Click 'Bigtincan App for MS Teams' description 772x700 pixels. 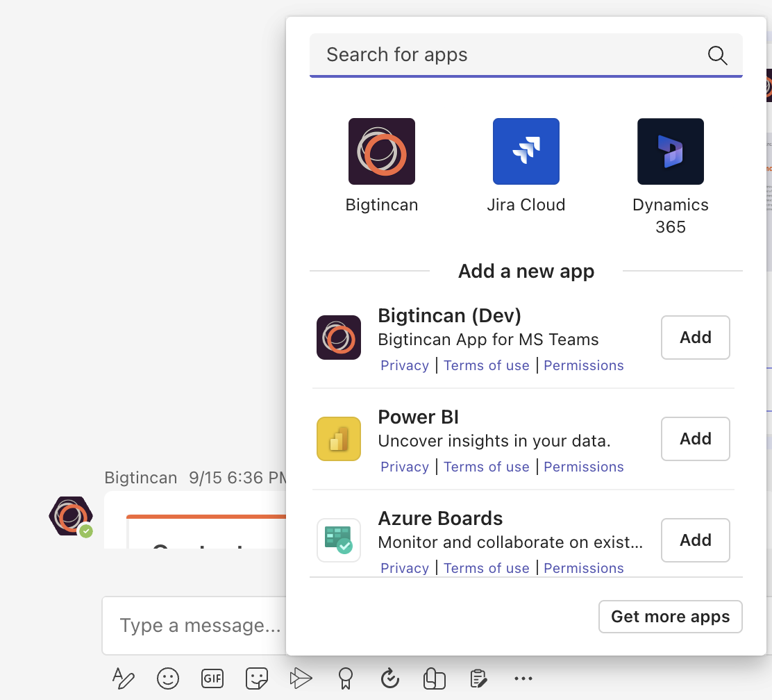(x=488, y=340)
